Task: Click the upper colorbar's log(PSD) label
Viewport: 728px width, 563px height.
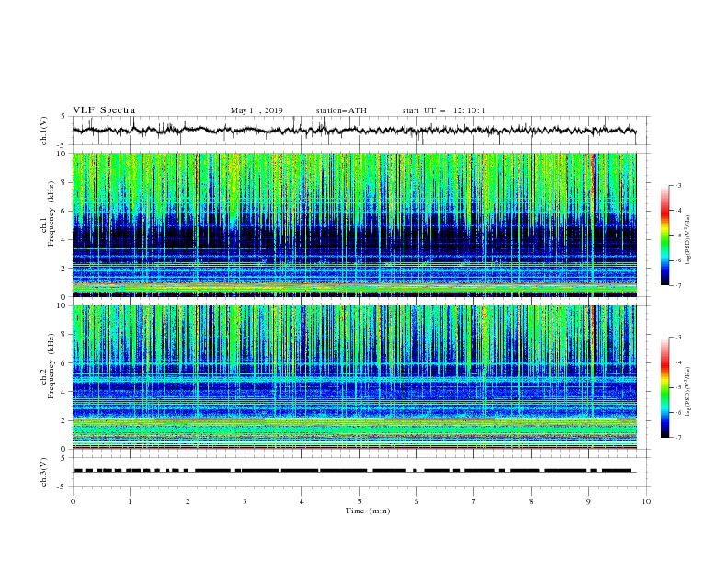Action: point(688,240)
